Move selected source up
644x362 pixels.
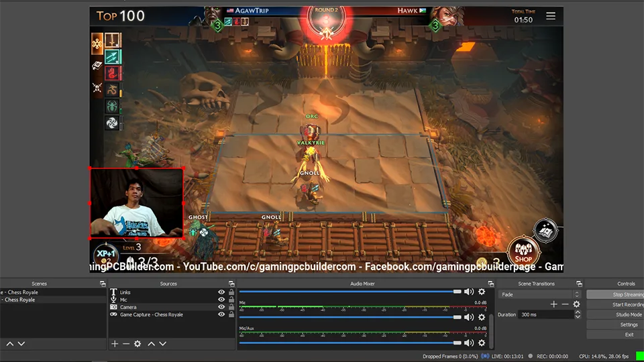pyautogui.click(x=151, y=343)
